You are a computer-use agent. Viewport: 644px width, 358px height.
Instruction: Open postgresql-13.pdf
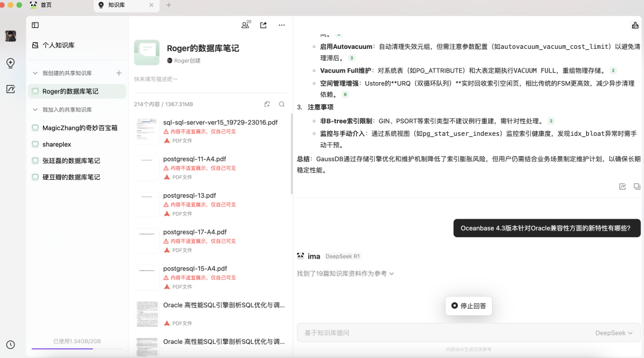[190, 195]
